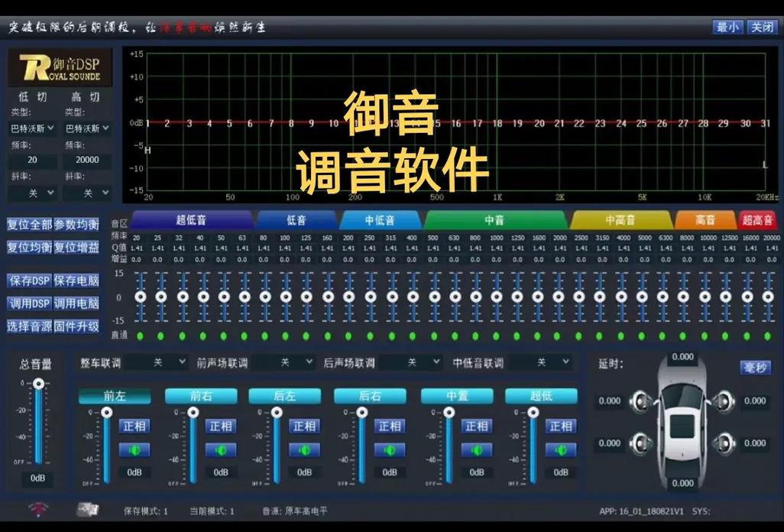Expand the 前声场联调 dropdown
Image resolution: width=784 pixels, height=532 pixels.
tap(283, 362)
